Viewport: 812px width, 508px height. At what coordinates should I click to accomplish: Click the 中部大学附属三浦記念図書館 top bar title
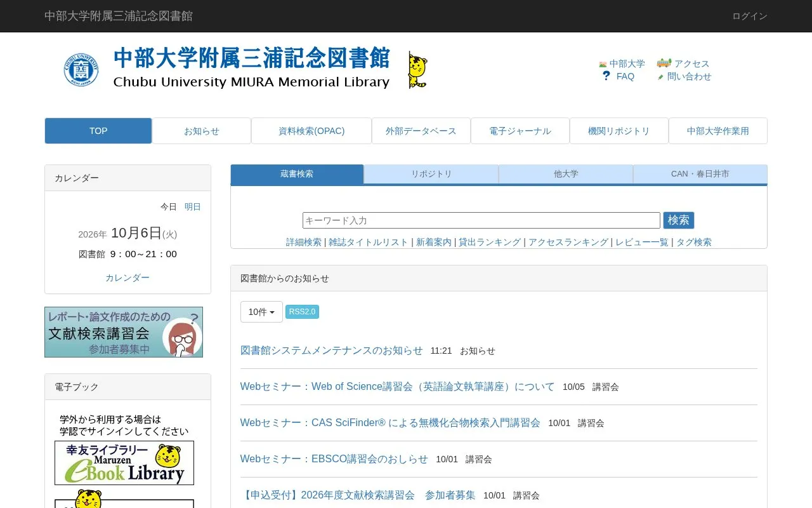tap(119, 16)
